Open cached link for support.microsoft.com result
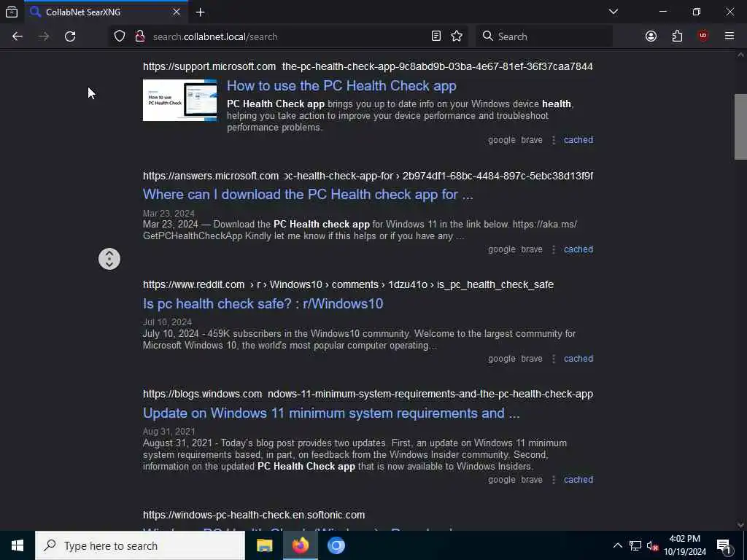This screenshot has height=560, width=747. (578, 140)
